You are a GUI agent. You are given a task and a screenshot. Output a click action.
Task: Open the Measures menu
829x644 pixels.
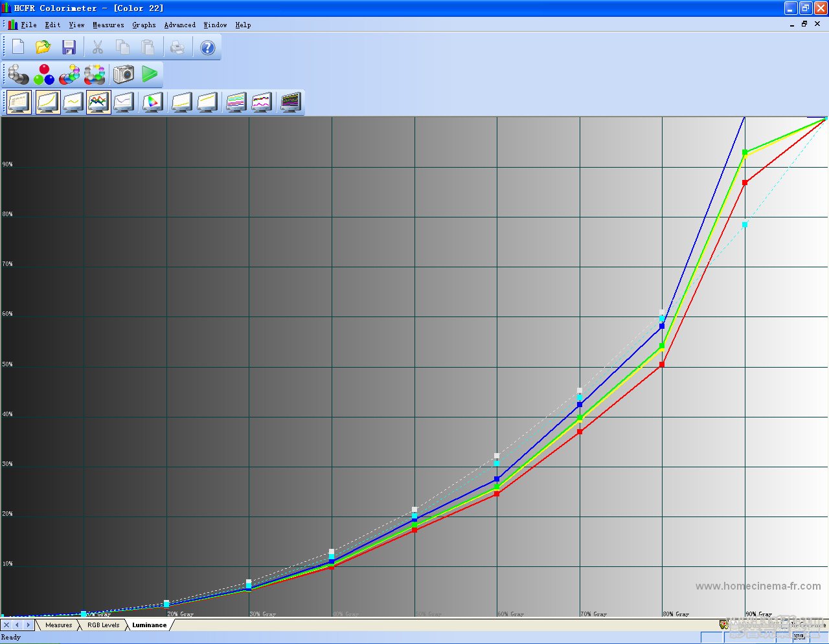[108, 25]
